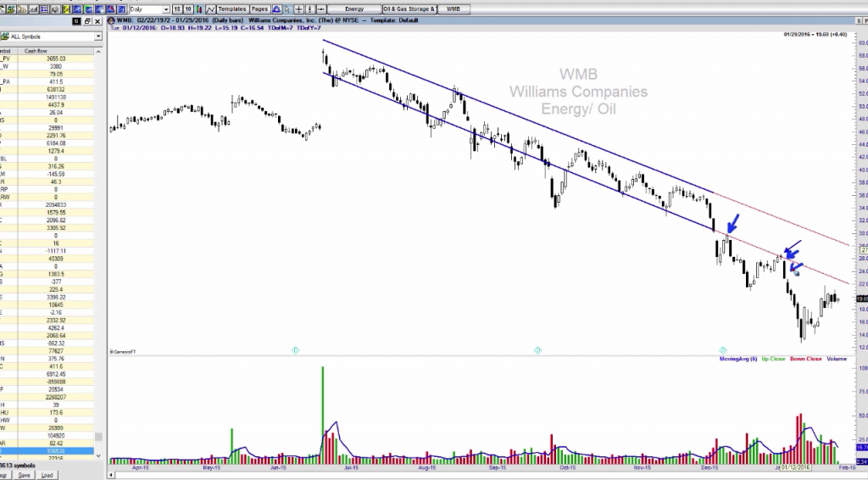Select the row with cash flow 2094833

[47, 205]
